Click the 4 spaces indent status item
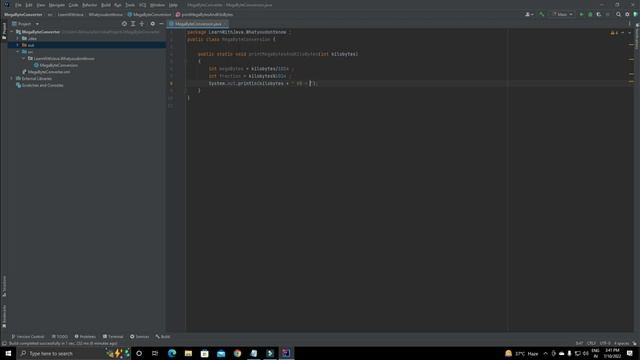The width and height of the screenshot is (640, 360). 621,344
